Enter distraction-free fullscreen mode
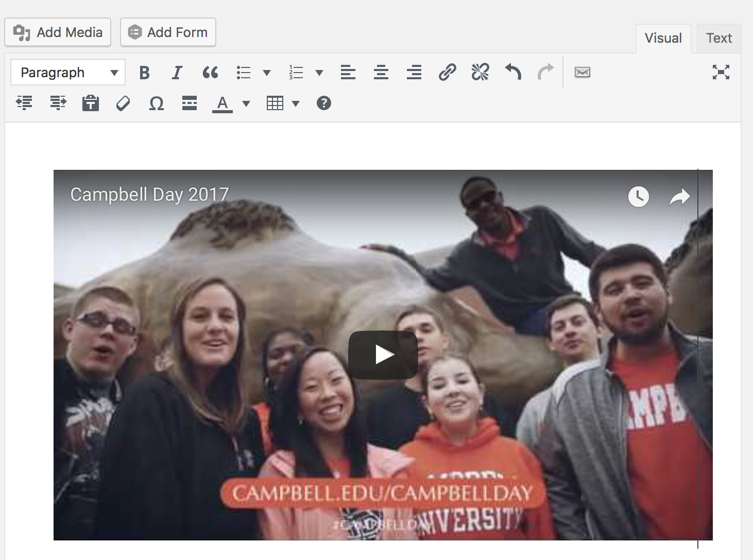Viewport: 753px width, 560px height. 721,73
